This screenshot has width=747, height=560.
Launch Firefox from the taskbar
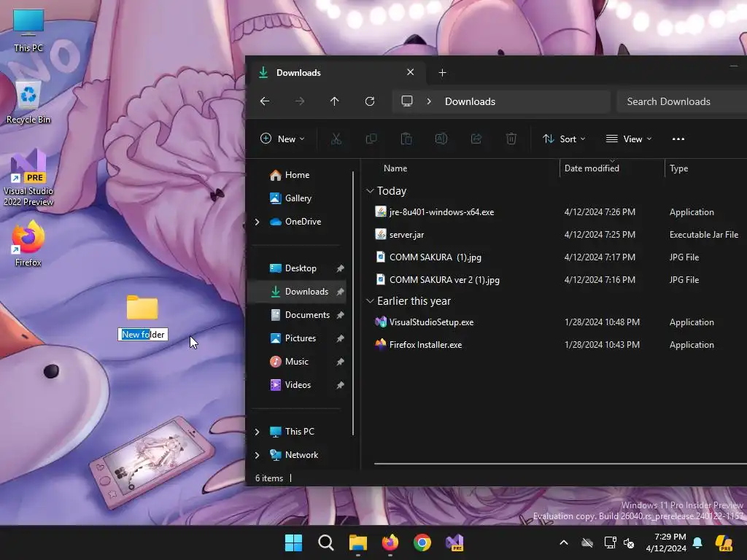390,542
